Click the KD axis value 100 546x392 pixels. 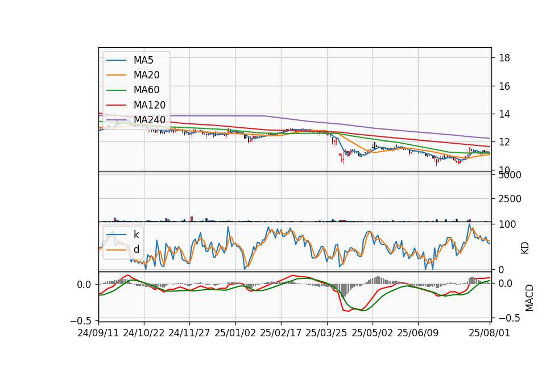507,225
